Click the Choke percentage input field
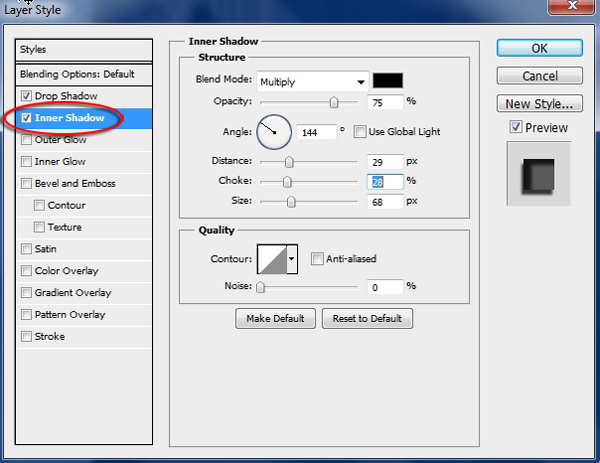Screen dimensions: 600x463 click(385, 181)
